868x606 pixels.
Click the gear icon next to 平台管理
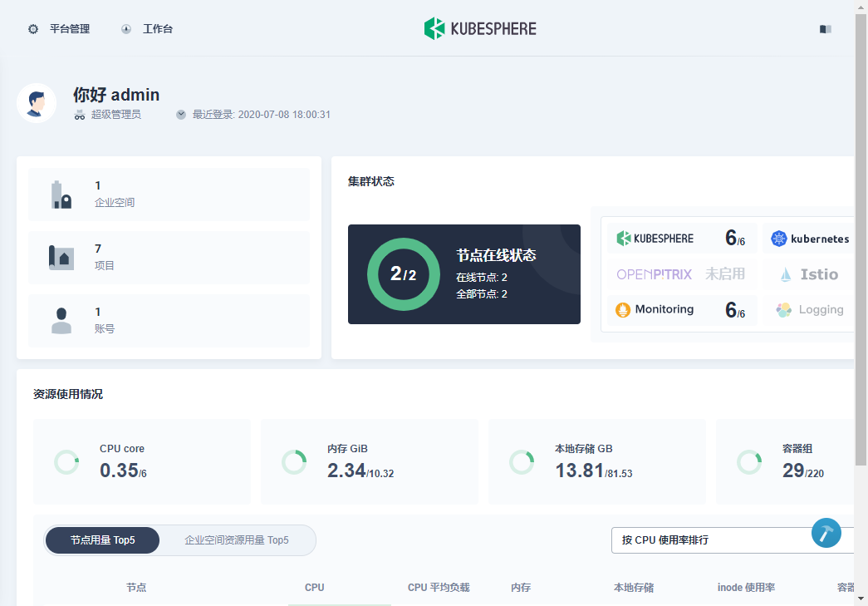(33, 29)
